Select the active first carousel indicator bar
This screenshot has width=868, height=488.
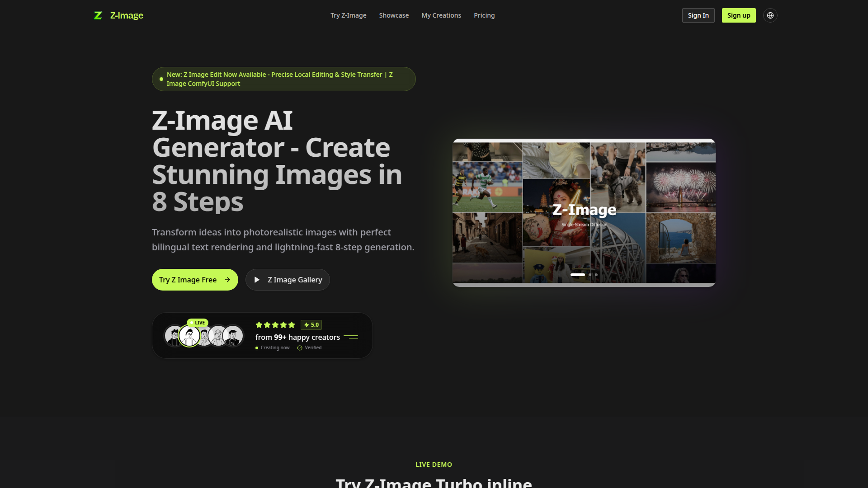[577, 275]
